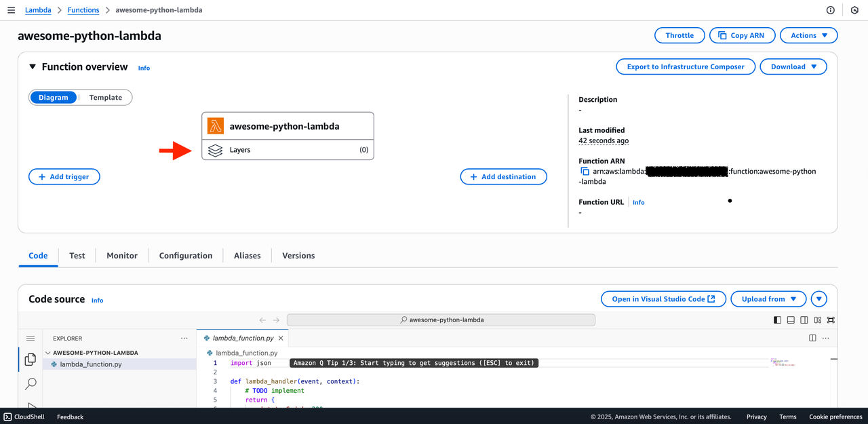The height and width of the screenshot is (424, 868).
Task: Switch to the Code tab
Action: point(38,256)
